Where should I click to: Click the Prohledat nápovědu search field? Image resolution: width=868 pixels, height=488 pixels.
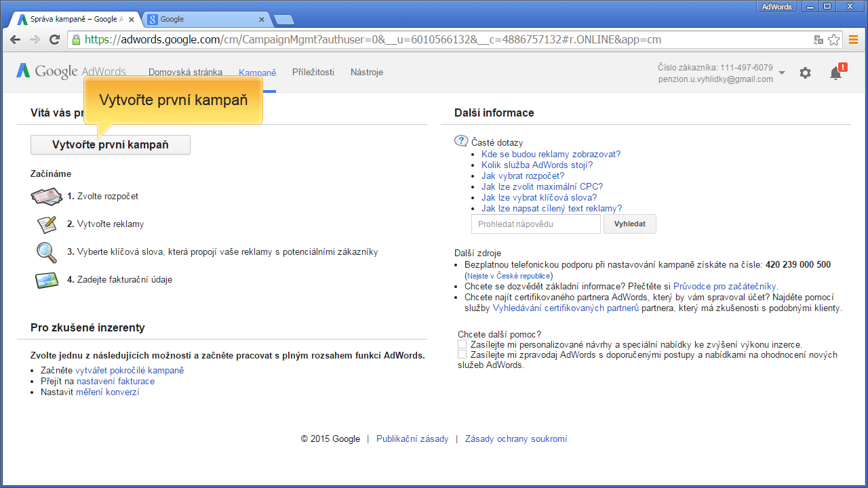coord(536,224)
